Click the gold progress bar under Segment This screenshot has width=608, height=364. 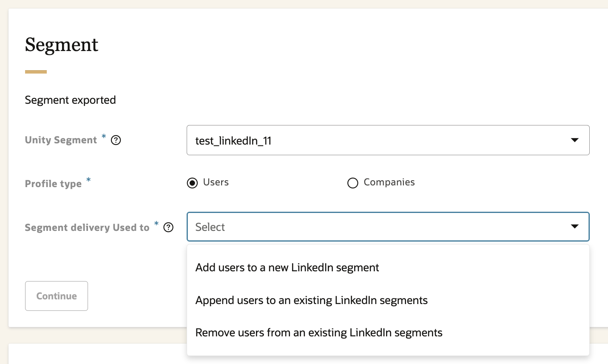pyautogui.click(x=36, y=71)
